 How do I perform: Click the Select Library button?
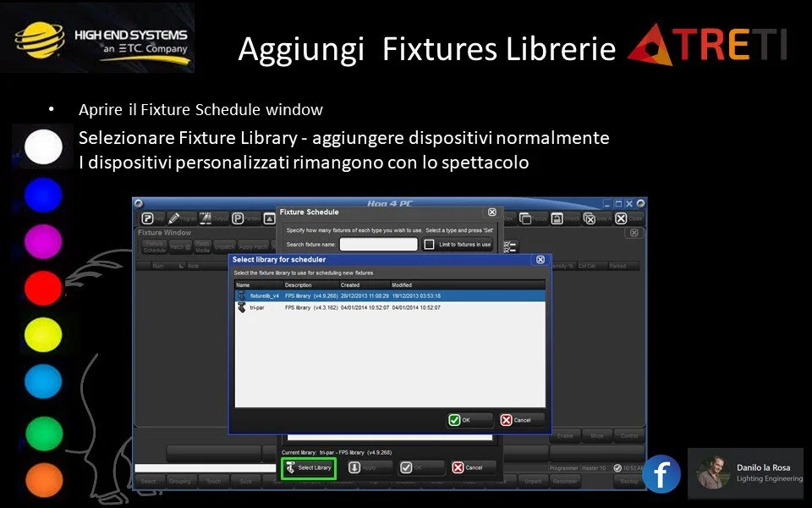(309, 468)
